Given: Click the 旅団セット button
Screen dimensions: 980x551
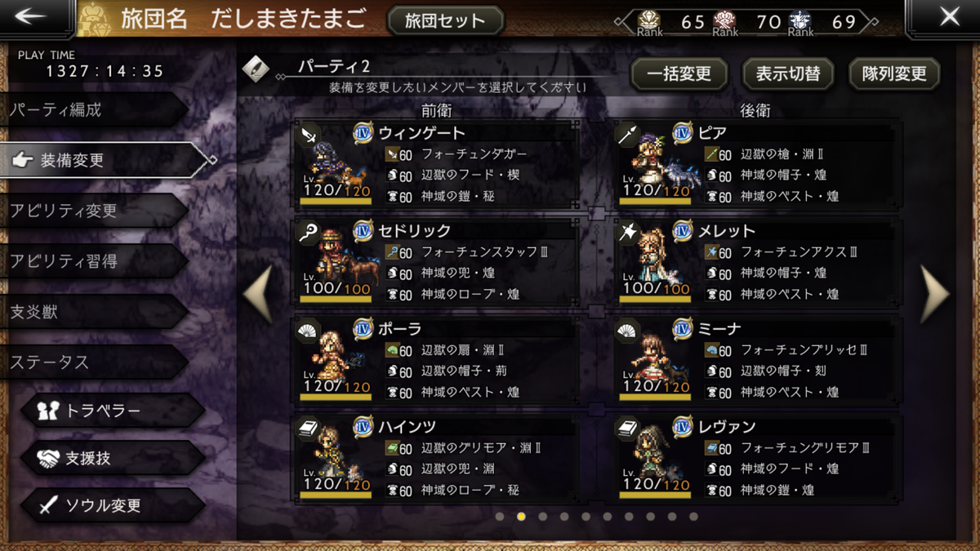Looking at the screenshot, I should 445,20.
